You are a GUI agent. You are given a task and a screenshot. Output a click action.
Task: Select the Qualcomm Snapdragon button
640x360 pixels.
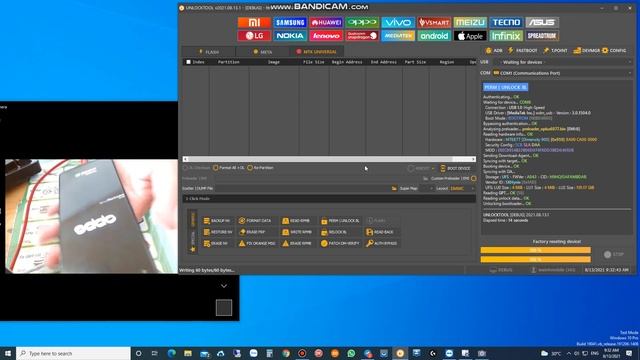pos(362,36)
